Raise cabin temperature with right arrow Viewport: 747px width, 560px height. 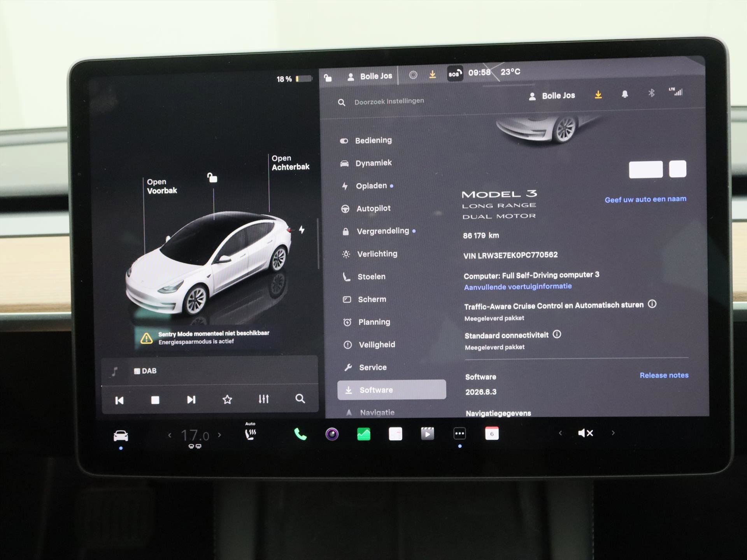point(219,435)
